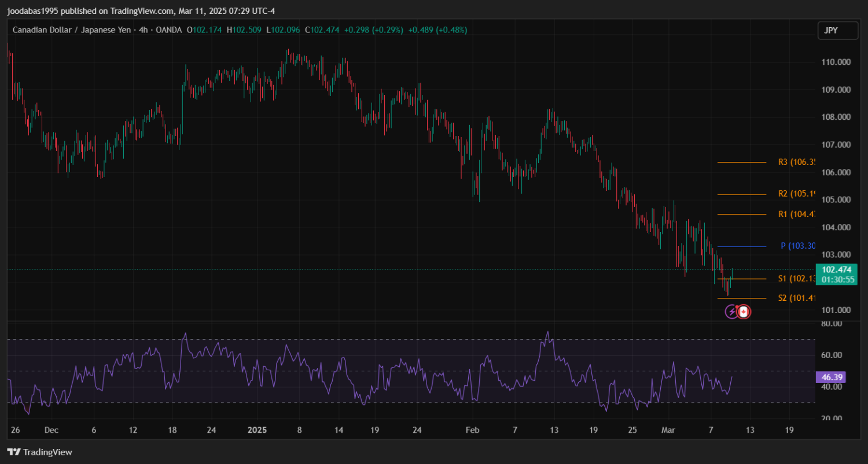Image resolution: width=868 pixels, height=464 pixels.
Task: Click the purple lightning bolt event icon
Action: pos(731,312)
